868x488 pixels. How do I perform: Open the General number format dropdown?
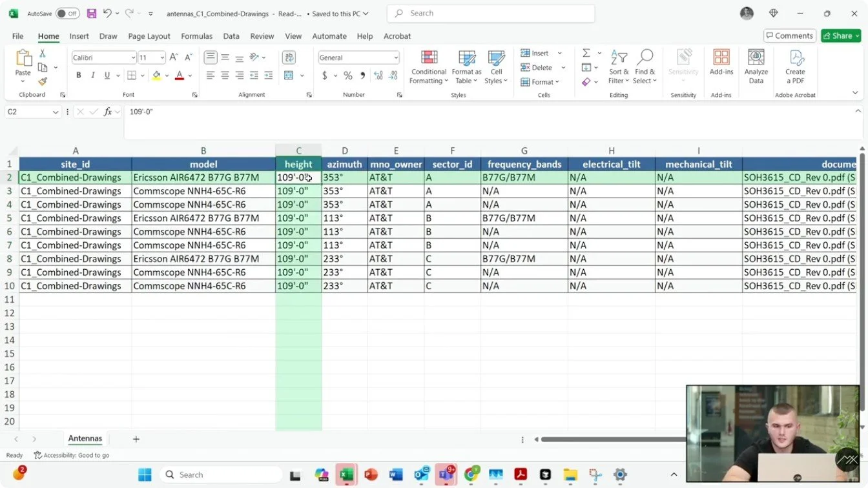click(x=396, y=57)
